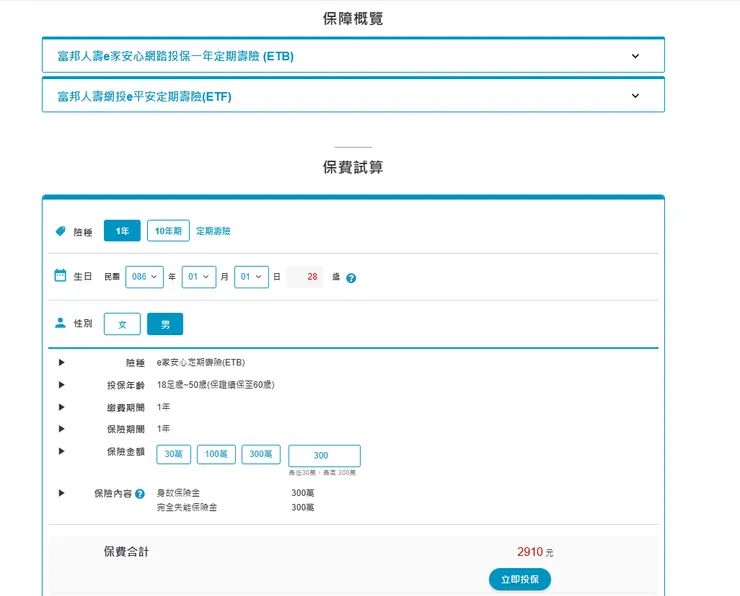This screenshot has width=740, height=596.
Task: Click the arrow next to 保險金額
Action: [x=61, y=451]
